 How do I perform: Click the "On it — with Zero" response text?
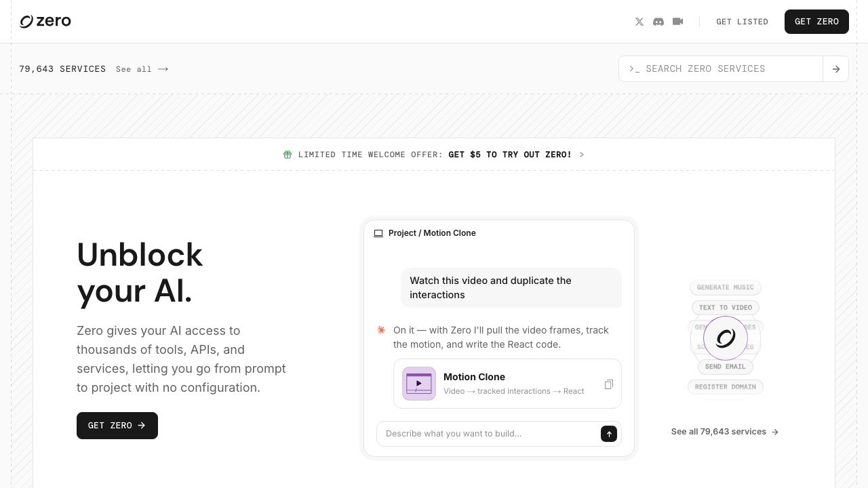[501, 337]
